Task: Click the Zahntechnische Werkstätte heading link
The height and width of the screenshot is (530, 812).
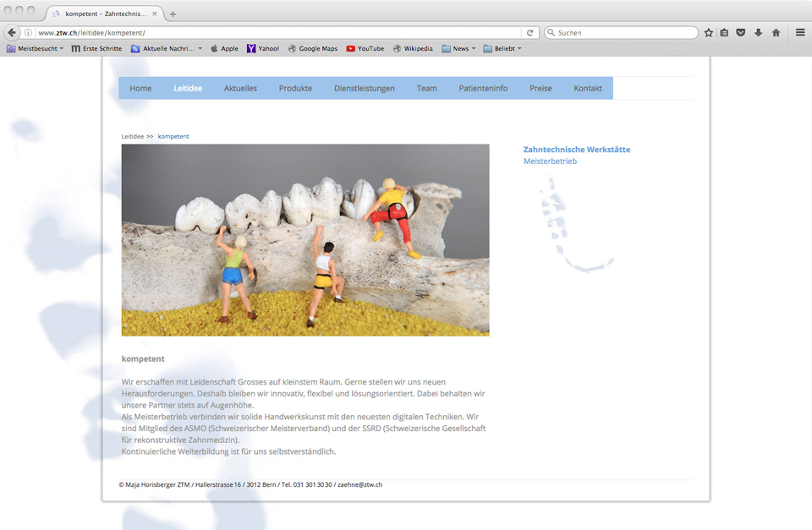Action: pyautogui.click(x=577, y=150)
